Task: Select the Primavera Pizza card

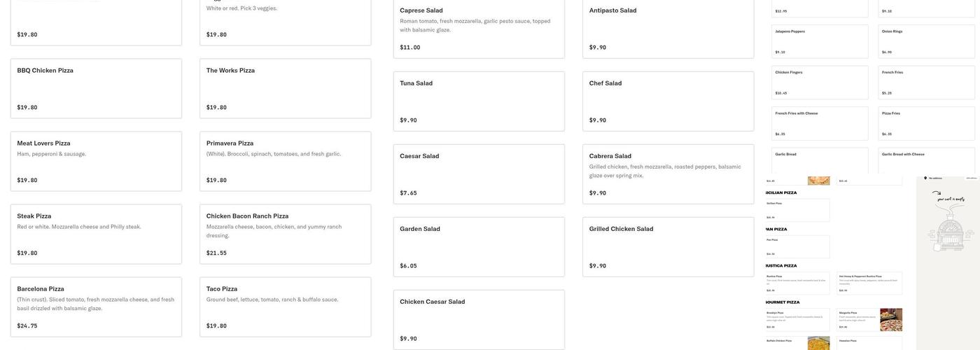Action: coord(285,161)
